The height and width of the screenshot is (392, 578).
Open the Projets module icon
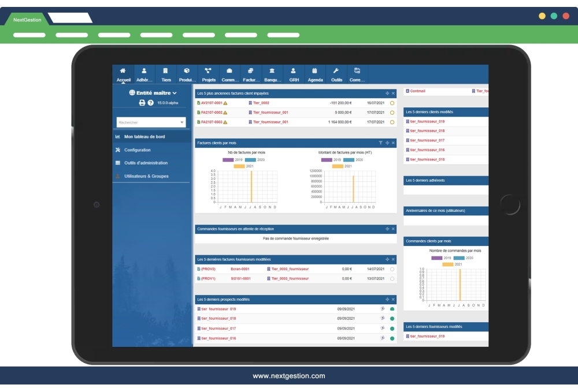209,71
